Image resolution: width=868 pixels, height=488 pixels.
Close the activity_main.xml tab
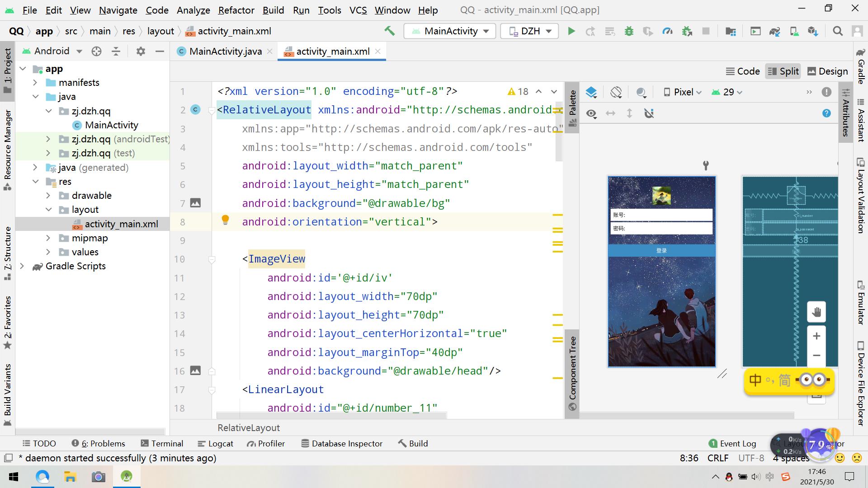(378, 52)
